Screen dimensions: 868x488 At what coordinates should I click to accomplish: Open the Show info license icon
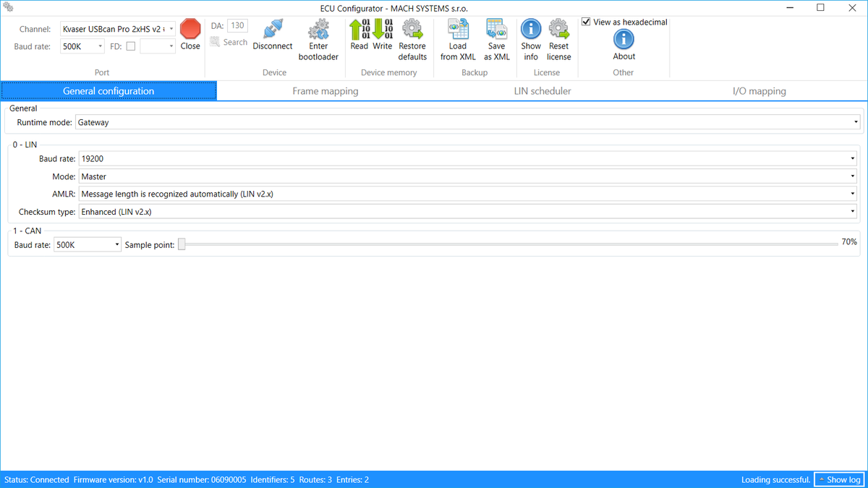tap(531, 30)
